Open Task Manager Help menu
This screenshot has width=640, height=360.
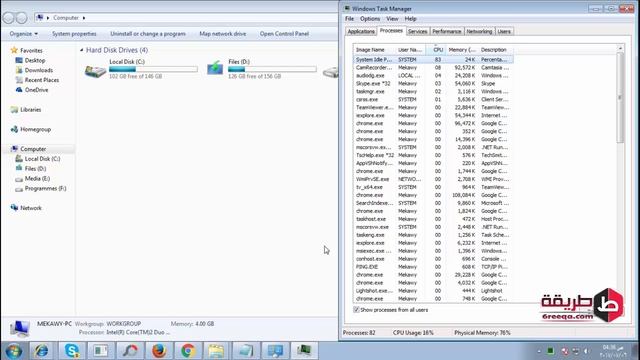[x=410, y=19]
